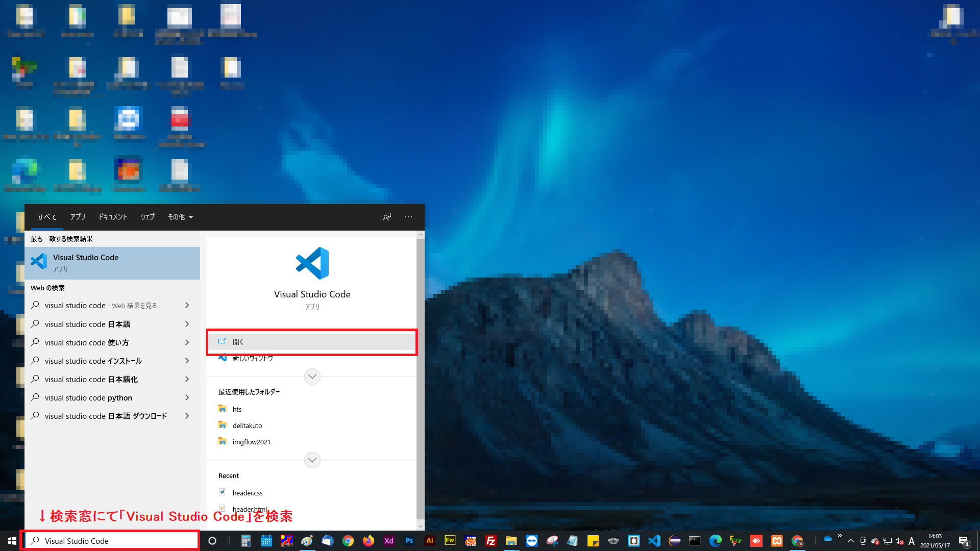Expand 'visual studio code 使い方' suggestion arrow
Viewport: 980px width, 551px height.
coord(187,342)
